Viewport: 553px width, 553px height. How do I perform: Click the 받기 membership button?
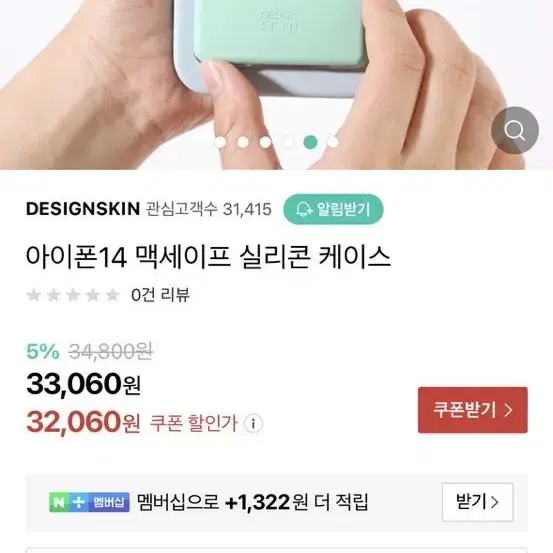tap(478, 502)
